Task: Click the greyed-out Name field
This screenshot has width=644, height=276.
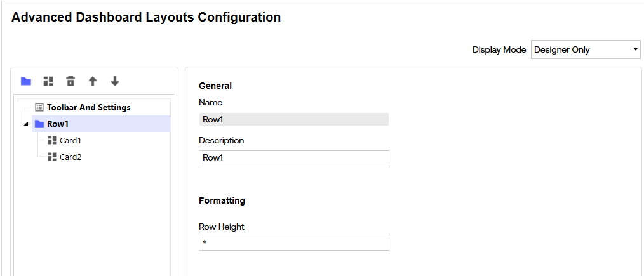Action: pyautogui.click(x=293, y=119)
